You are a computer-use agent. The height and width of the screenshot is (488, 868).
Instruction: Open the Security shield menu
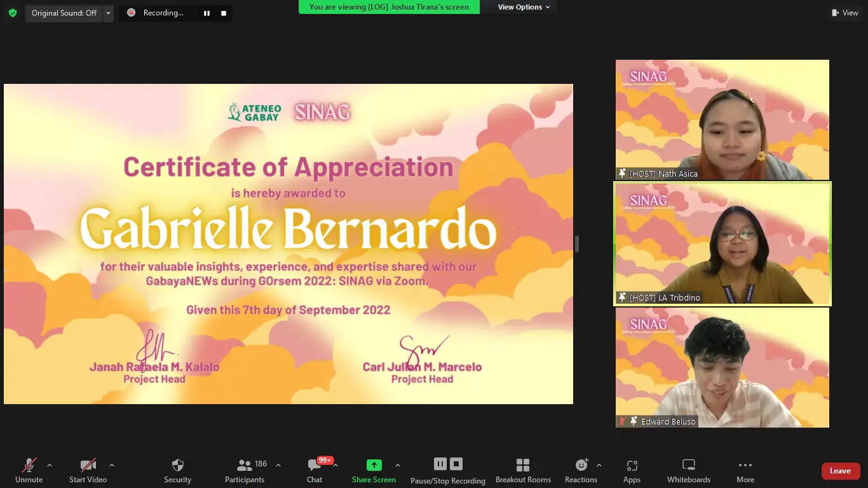coord(177,471)
